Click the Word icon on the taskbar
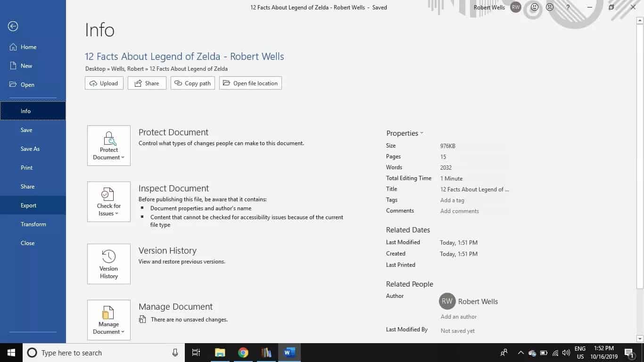The image size is (644, 362). click(289, 353)
